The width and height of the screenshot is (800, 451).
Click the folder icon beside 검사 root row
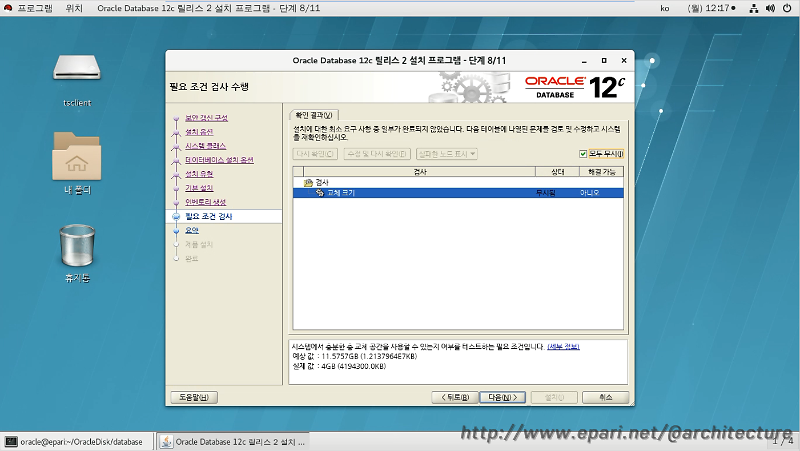click(308, 182)
